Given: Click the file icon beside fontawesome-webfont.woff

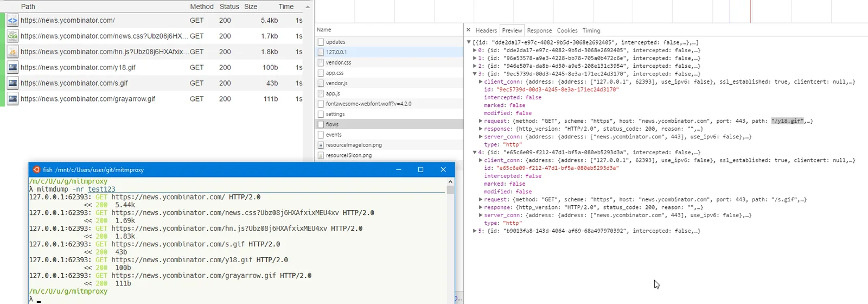Looking at the screenshot, I should click(321, 104).
